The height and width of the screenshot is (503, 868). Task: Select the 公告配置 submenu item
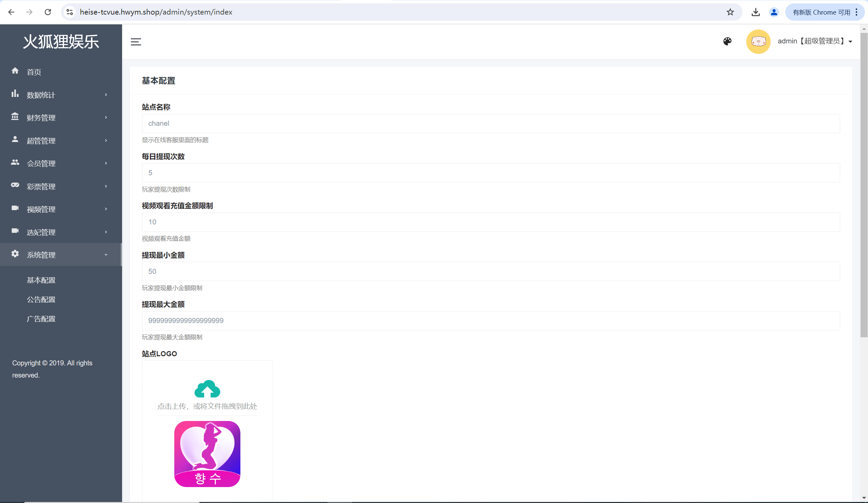[x=41, y=300]
